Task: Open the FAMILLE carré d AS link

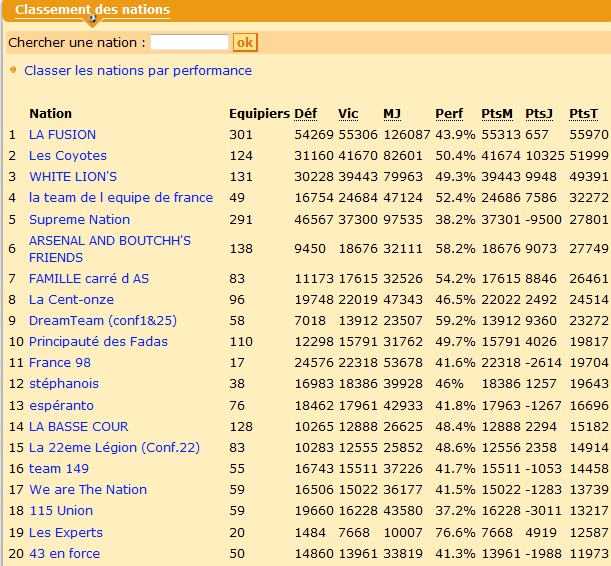Action: (89, 279)
